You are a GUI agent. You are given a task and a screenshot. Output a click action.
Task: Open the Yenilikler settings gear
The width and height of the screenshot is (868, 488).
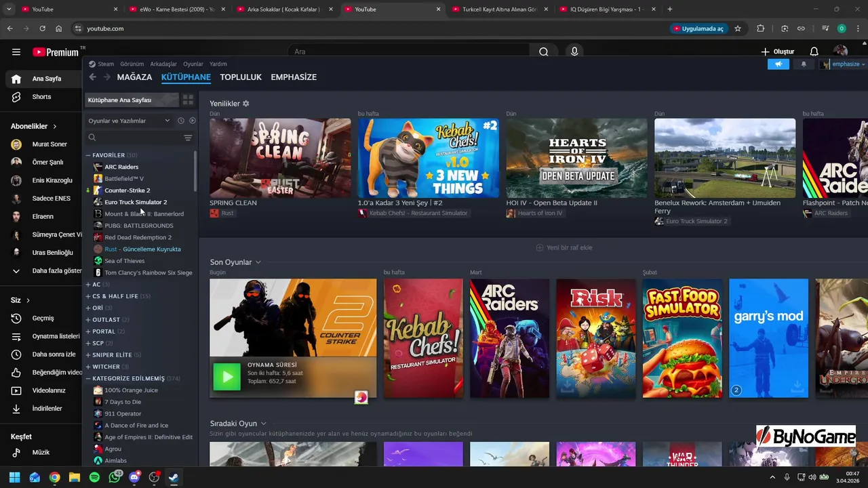pos(246,104)
